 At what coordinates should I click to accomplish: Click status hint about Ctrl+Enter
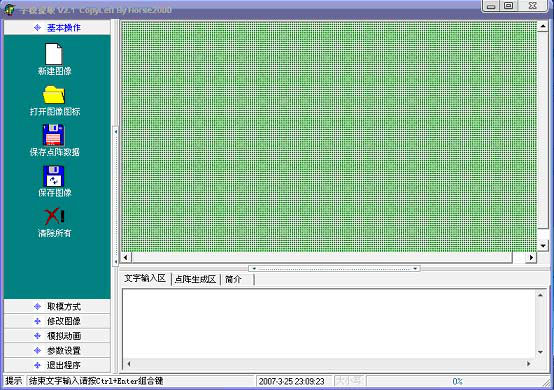point(96,381)
